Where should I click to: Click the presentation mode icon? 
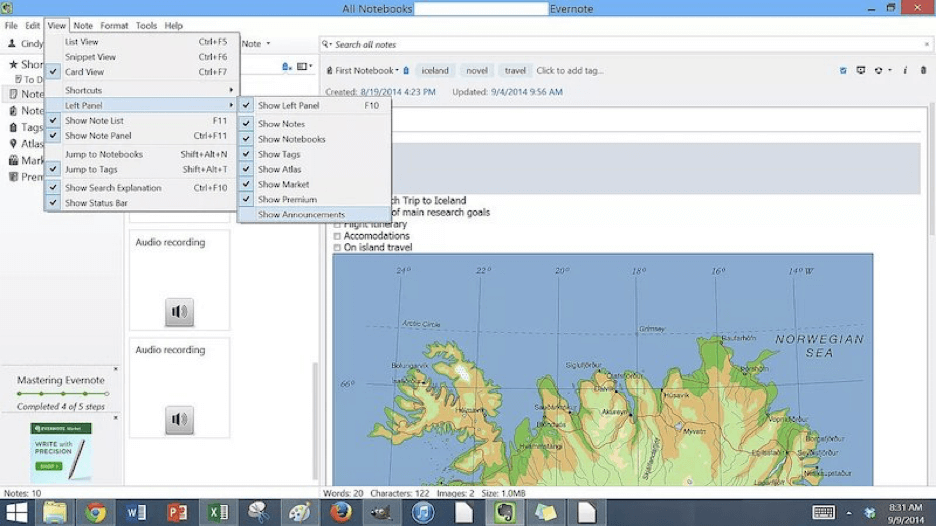coord(861,71)
